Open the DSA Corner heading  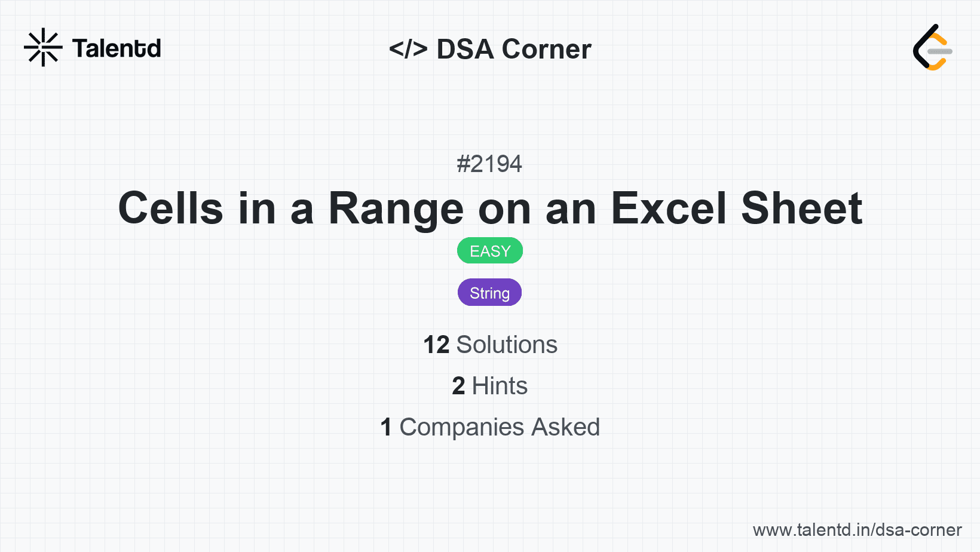[x=490, y=49]
